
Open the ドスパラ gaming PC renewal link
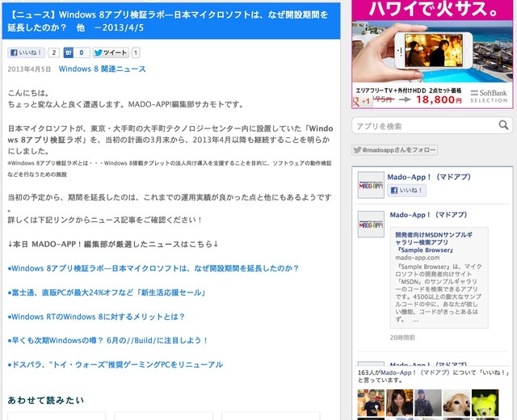(115, 365)
